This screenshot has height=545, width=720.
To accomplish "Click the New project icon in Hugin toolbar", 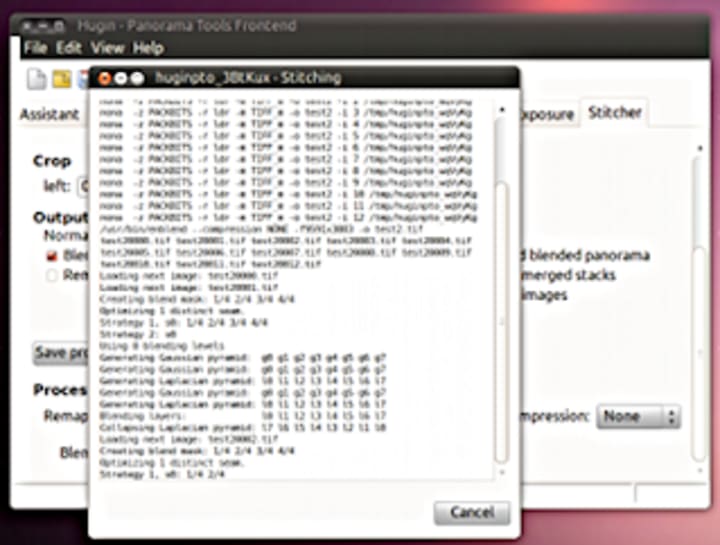I will pos(36,79).
